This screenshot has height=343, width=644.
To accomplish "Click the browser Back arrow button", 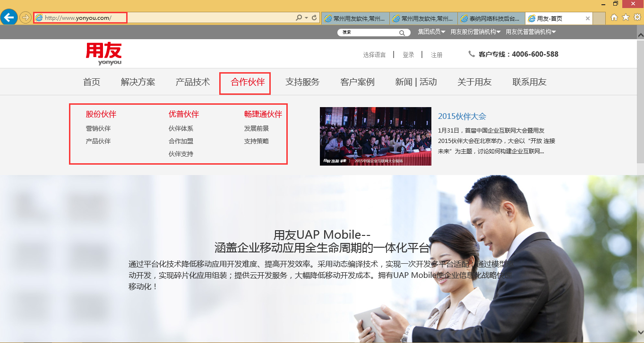I will (9, 18).
